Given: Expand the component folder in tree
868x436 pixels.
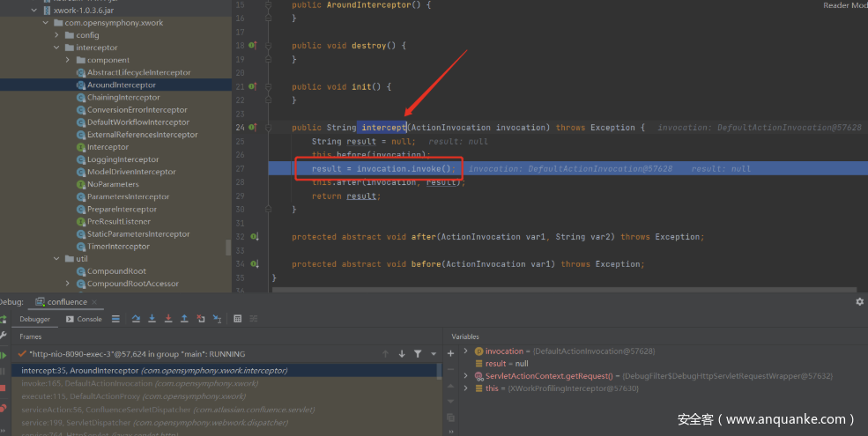Looking at the screenshot, I should coord(68,60).
